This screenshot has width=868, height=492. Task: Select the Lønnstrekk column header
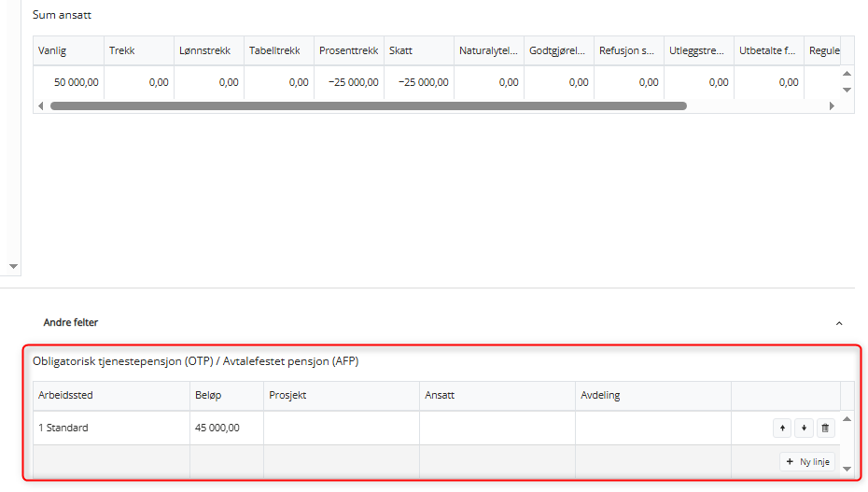(209, 51)
